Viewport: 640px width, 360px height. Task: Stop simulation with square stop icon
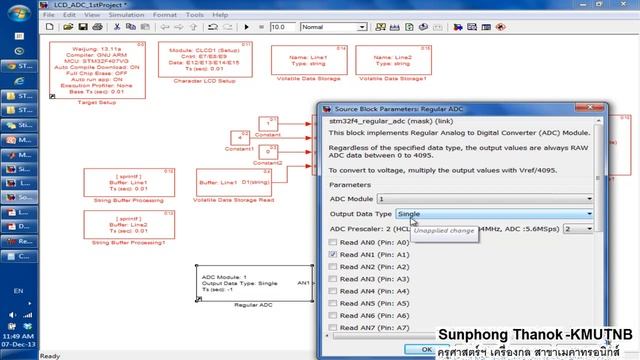pos(261,27)
